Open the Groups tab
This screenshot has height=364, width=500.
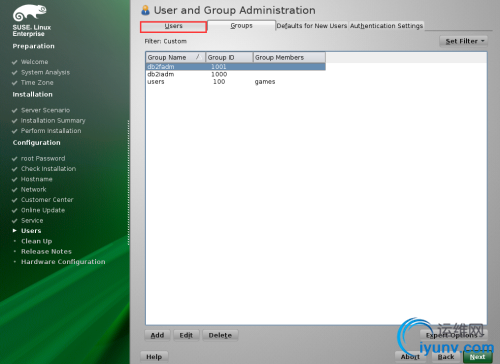point(241,26)
